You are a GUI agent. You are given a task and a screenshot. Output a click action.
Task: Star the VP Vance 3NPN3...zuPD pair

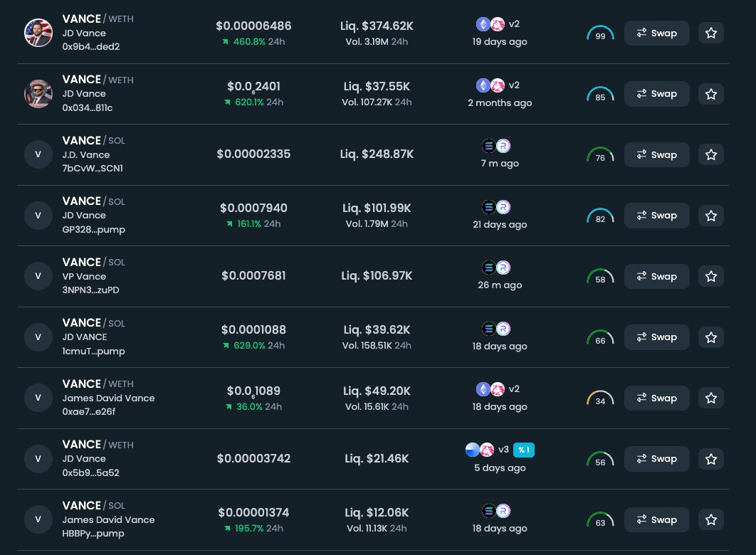710,277
